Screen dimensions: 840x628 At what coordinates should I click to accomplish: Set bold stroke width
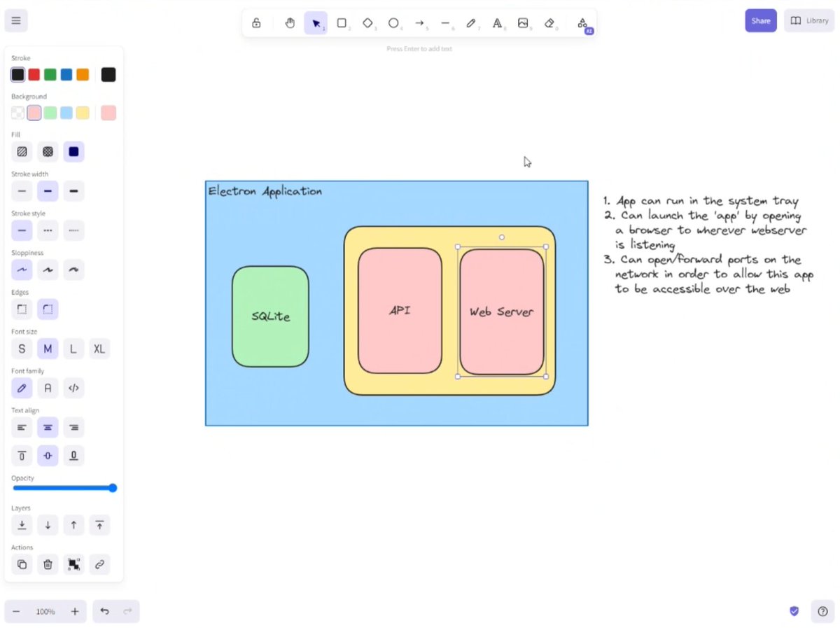[48, 191]
